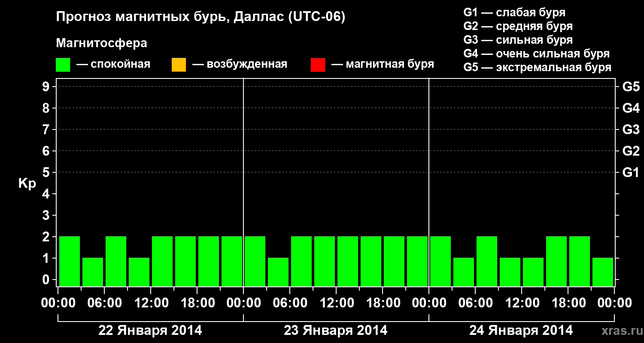This screenshot has width=644, height=343.
Task: Click the '— магнитная буря' legend label
Action: pyautogui.click(x=383, y=64)
